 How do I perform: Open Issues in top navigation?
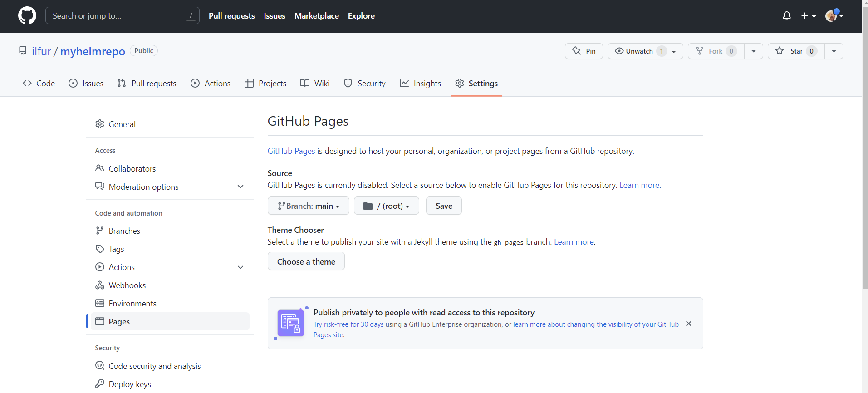[275, 16]
